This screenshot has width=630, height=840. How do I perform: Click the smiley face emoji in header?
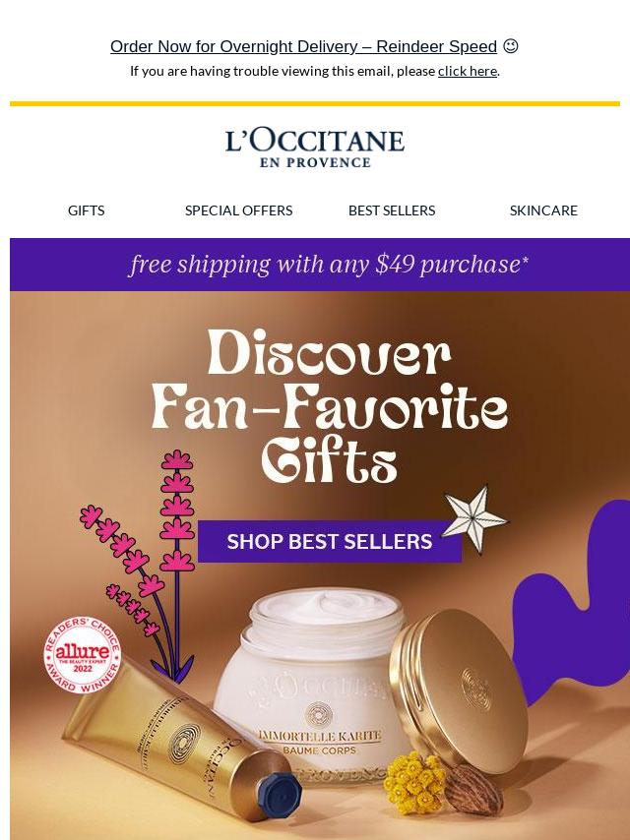coord(511,46)
